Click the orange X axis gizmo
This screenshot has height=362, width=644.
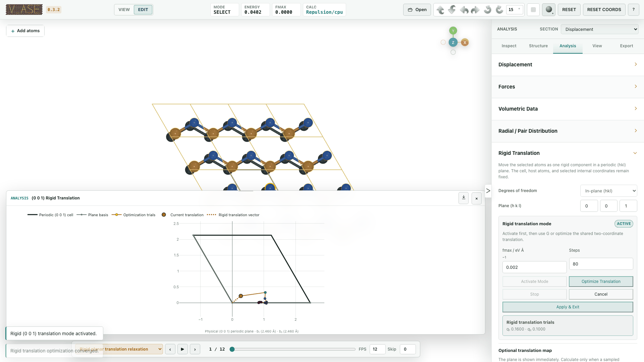(x=465, y=43)
